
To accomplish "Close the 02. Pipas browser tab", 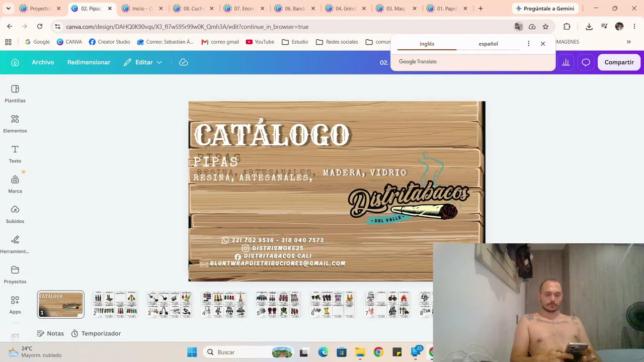I will (x=110, y=9).
